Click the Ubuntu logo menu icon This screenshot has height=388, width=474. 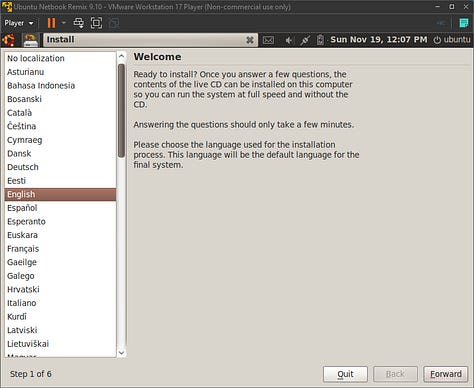tap(9, 40)
